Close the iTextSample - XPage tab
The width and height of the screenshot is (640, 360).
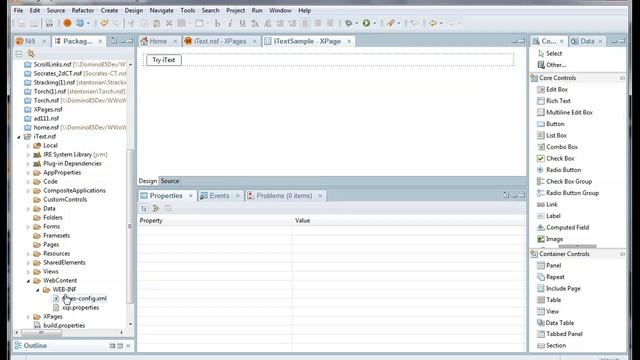point(349,41)
